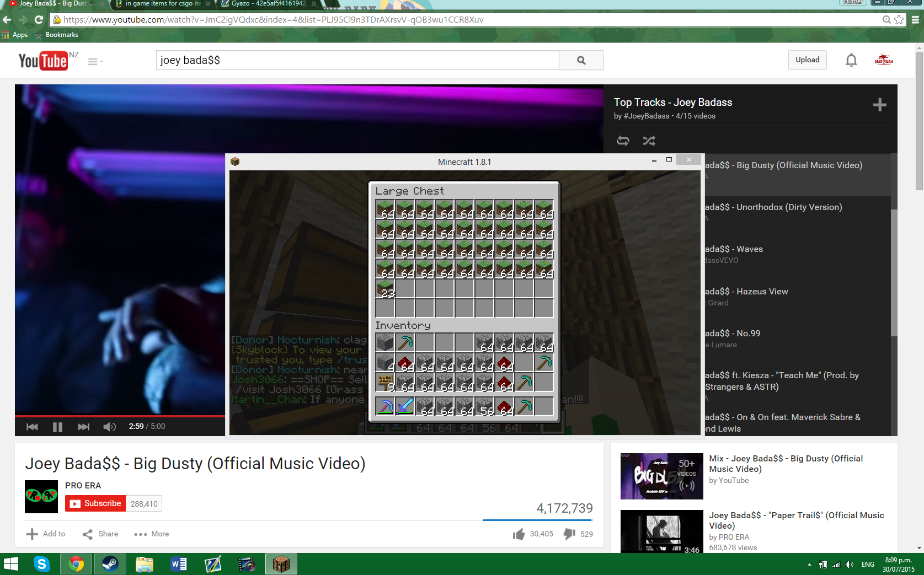This screenshot has width=924, height=575.
Task: Switch to Minecraft in the taskbar
Action: click(x=281, y=564)
